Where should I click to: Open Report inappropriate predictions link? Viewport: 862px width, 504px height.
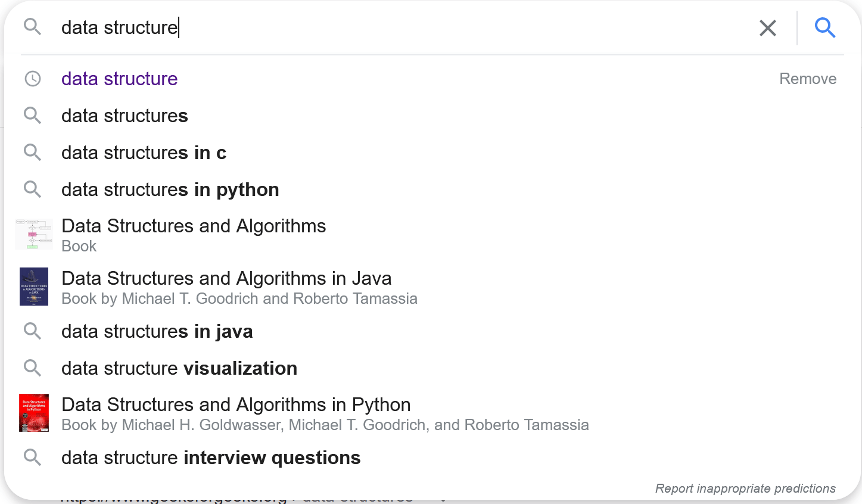click(745, 489)
